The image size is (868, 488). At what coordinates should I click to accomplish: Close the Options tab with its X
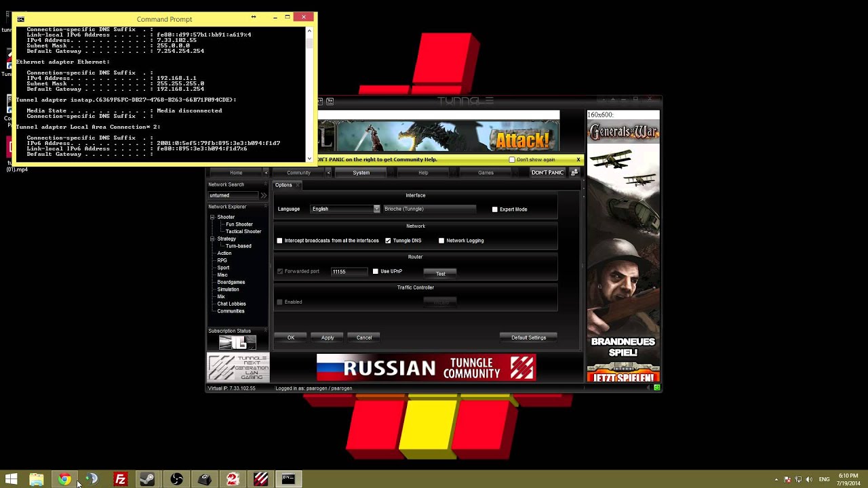tap(298, 185)
